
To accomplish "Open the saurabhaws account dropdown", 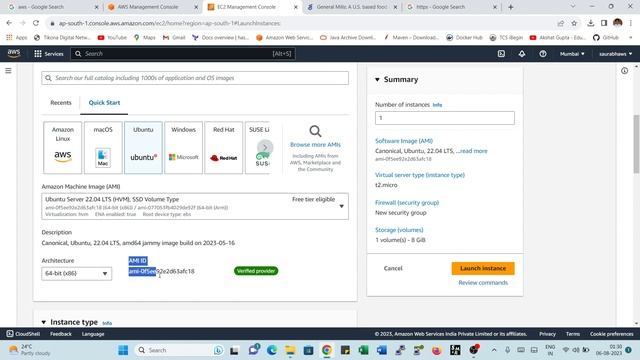I will [615, 54].
